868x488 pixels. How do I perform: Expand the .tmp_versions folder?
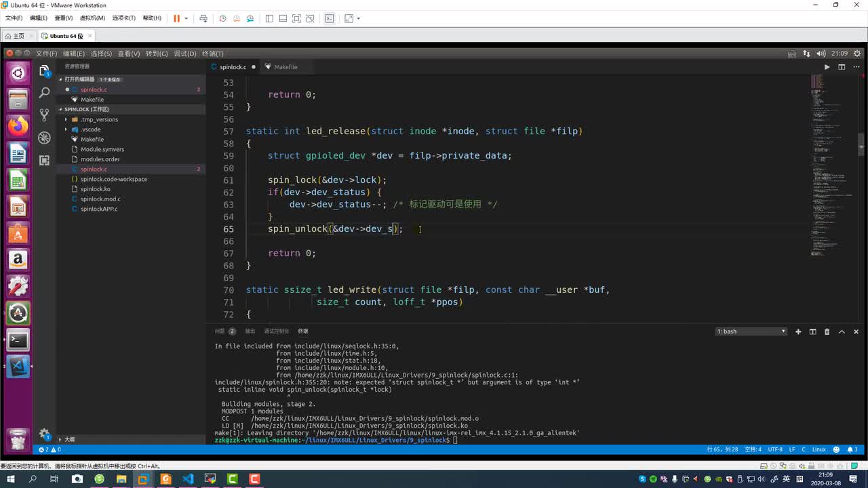click(x=66, y=119)
